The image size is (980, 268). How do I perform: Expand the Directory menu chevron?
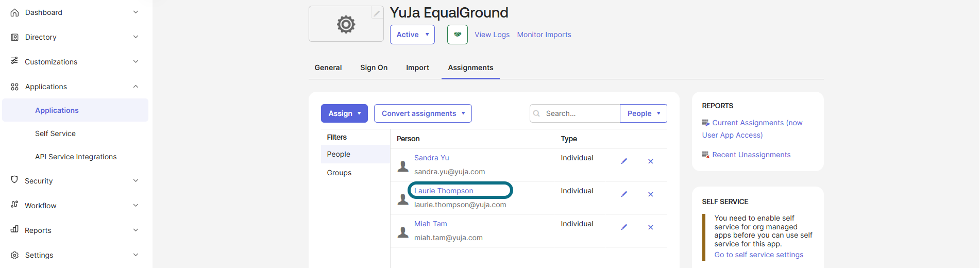pyautogui.click(x=136, y=37)
